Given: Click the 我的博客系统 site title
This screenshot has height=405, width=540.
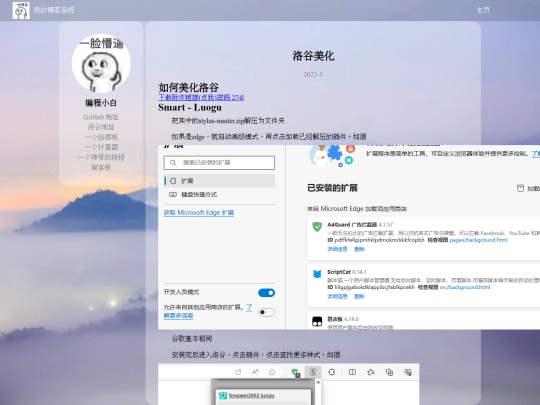Looking at the screenshot, I should coord(54,10).
